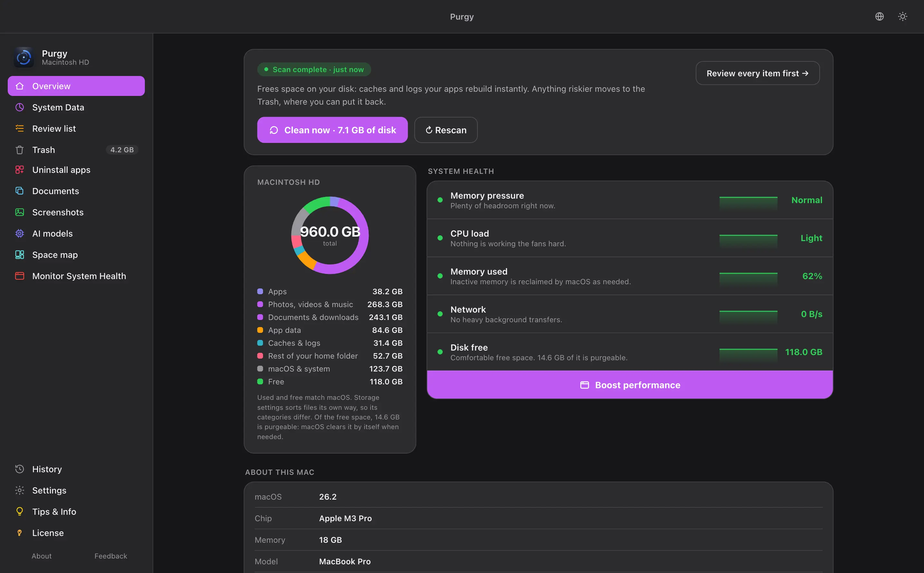Image resolution: width=924 pixels, height=573 pixels.
Task: Click Monitor System Health window icon
Action: (x=20, y=276)
